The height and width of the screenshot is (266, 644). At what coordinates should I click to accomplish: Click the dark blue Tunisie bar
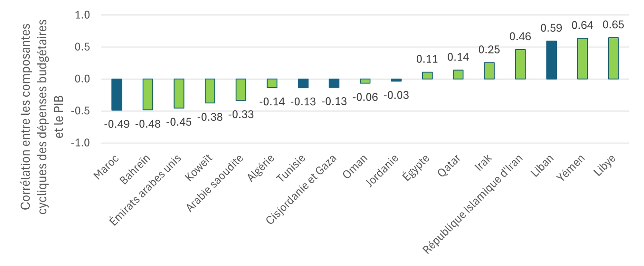(303, 83)
